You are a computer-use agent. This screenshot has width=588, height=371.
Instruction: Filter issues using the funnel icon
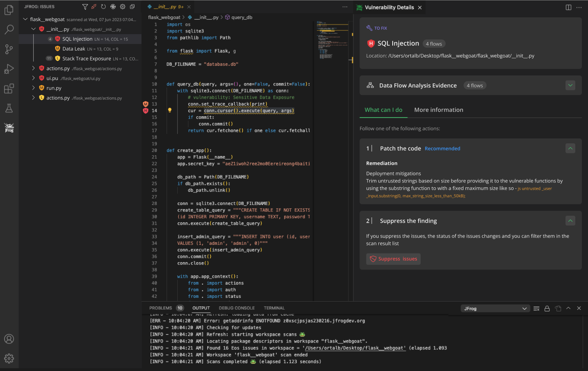(85, 7)
